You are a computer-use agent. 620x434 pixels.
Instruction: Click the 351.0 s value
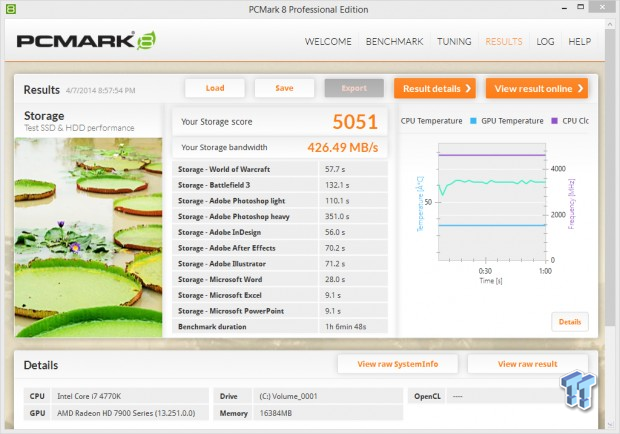pos(337,217)
